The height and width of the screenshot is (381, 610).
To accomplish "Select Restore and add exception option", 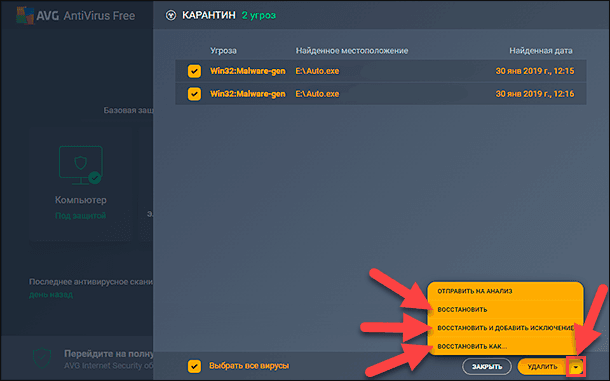I will [x=505, y=328].
